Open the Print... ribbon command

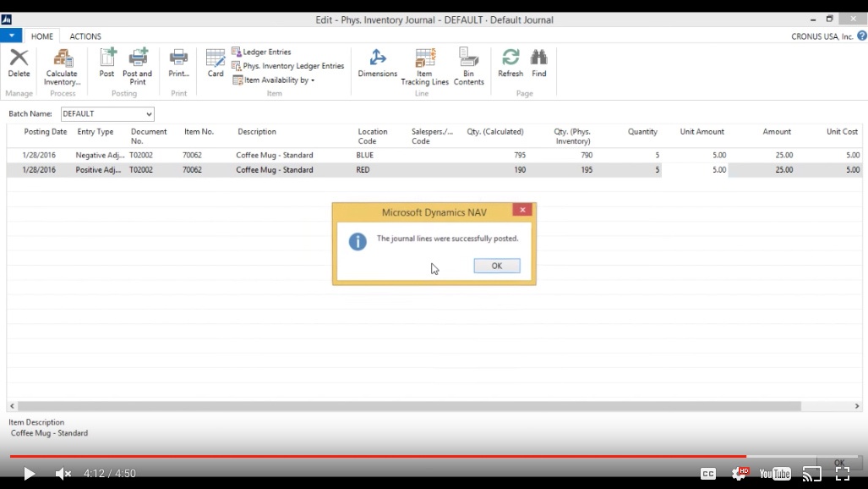pyautogui.click(x=179, y=63)
